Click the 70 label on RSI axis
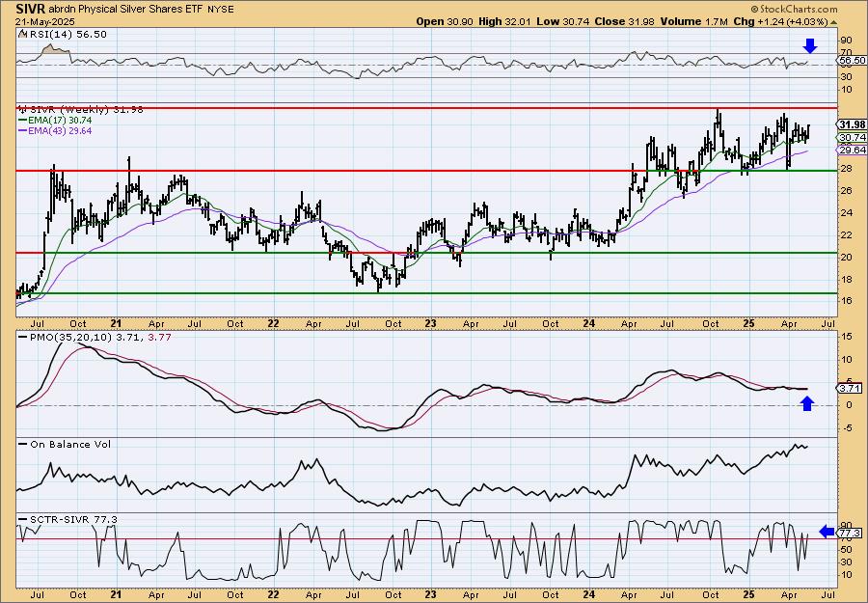 846,52
